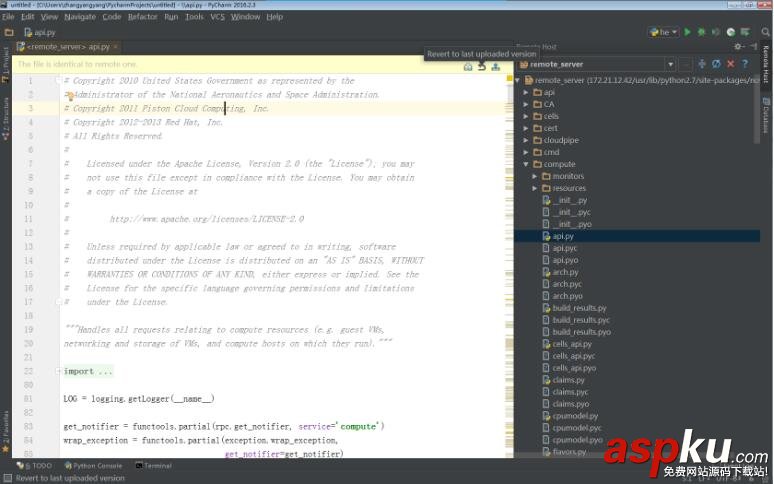This screenshot has height=484, width=774.
Task: Open the Remote Host side strip
Action: pos(766,64)
